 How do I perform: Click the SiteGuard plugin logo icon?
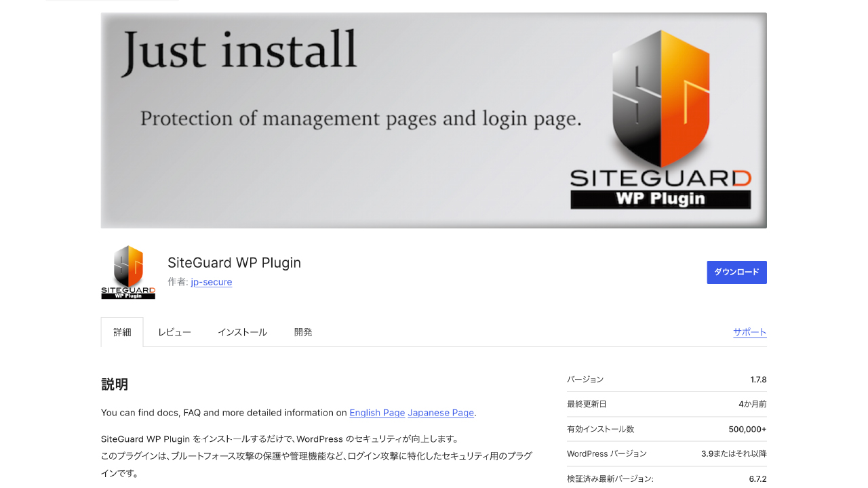click(x=128, y=272)
